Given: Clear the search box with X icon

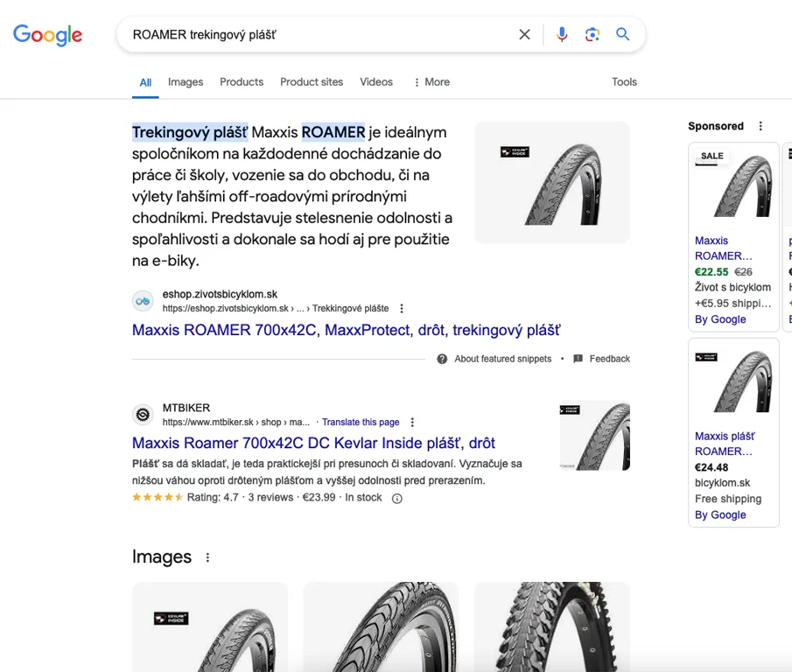Looking at the screenshot, I should pos(524,34).
